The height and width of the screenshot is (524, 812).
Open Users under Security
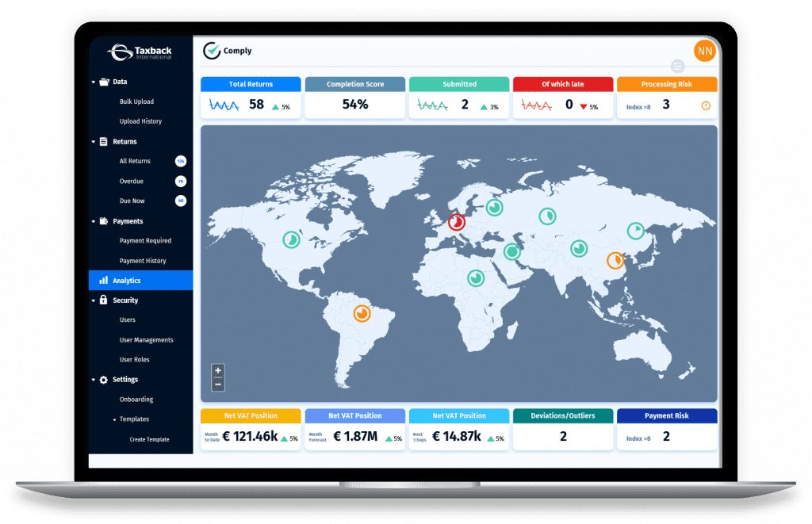(128, 320)
